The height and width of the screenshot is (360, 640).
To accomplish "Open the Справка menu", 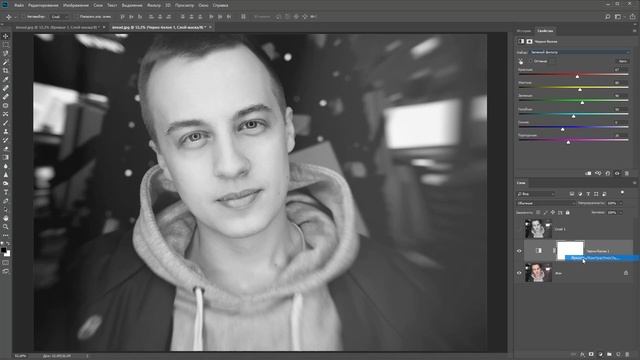I will click(x=220, y=5).
